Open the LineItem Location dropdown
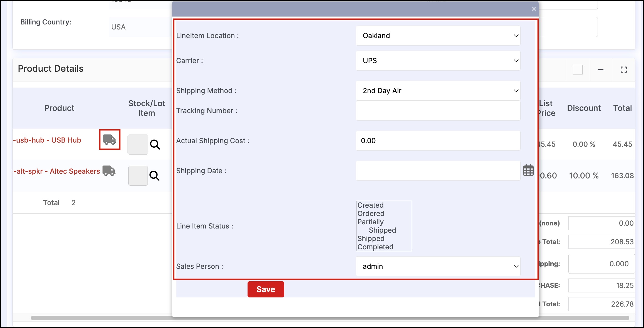Viewport: 644px width, 328px height. (x=438, y=36)
